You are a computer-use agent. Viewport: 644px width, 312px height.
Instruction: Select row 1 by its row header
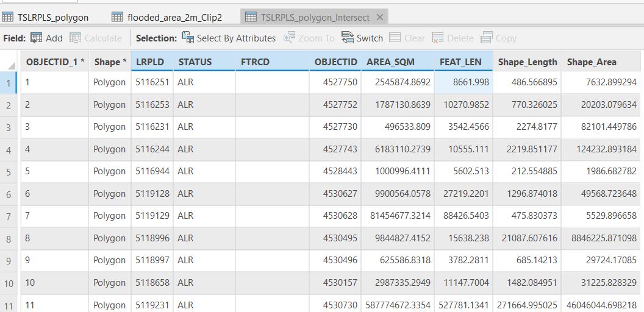click(9, 83)
